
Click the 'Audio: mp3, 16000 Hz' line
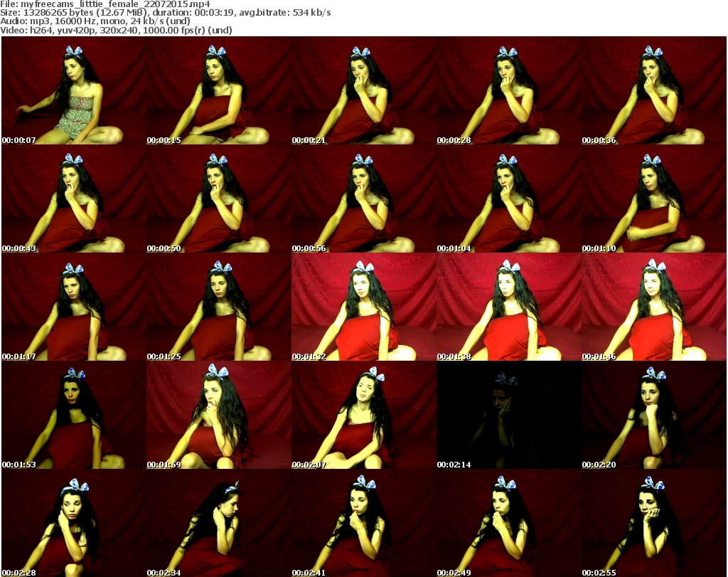pos(95,21)
